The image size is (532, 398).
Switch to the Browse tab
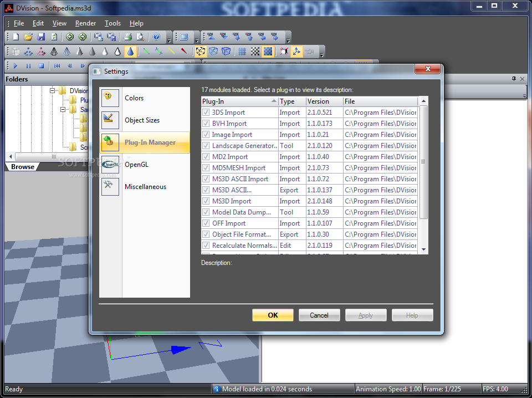click(x=22, y=167)
